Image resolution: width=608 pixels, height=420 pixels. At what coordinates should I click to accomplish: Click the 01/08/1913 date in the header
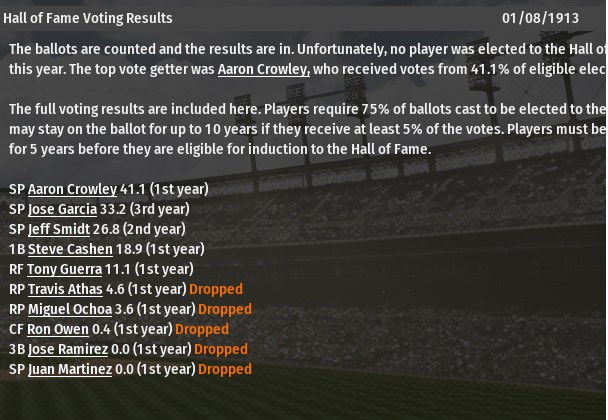[x=540, y=18]
